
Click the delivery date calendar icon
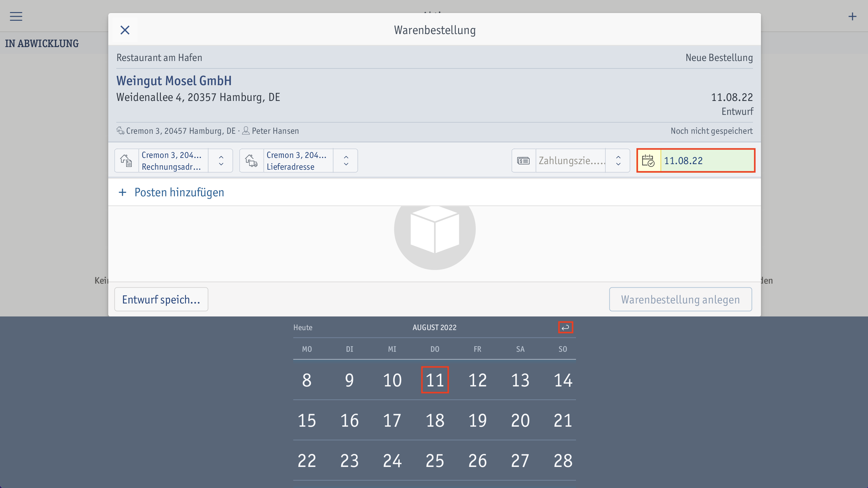(648, 160)
